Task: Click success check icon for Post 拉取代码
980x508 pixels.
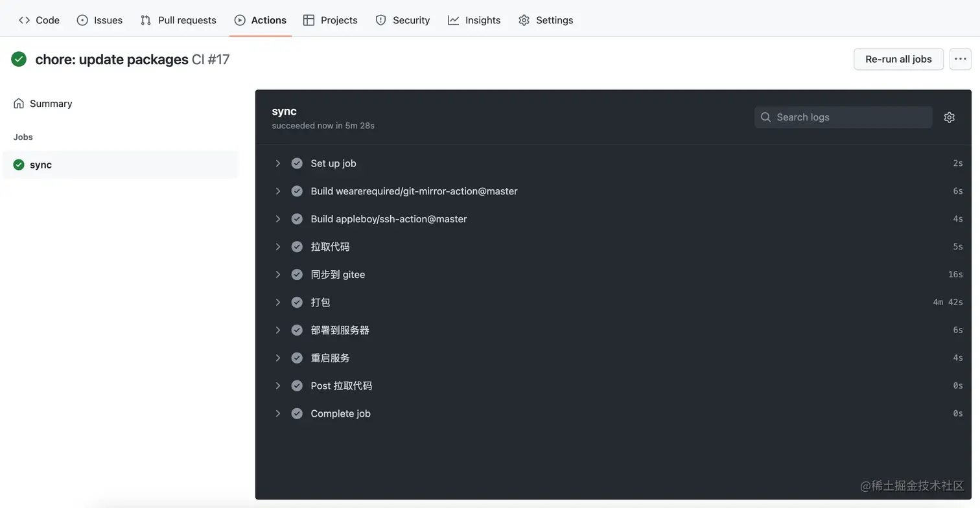Action: tap(297, 386)
